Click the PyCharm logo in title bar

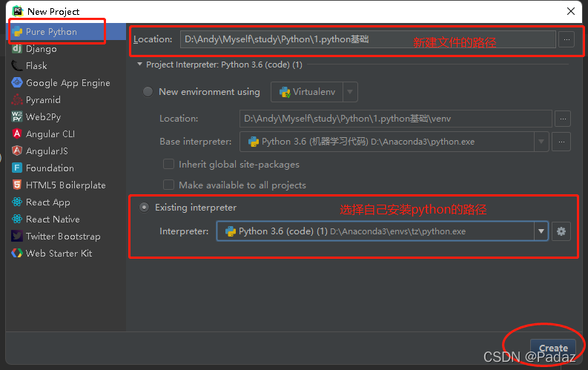point(18,11)
